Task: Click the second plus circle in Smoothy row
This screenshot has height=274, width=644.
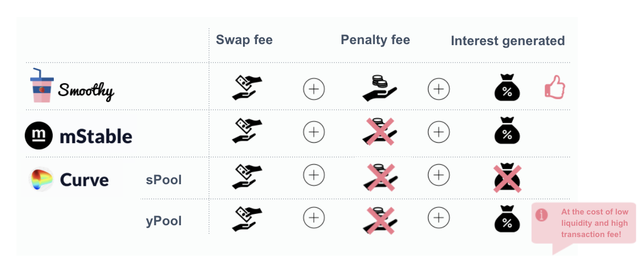Action: point(438,89)
